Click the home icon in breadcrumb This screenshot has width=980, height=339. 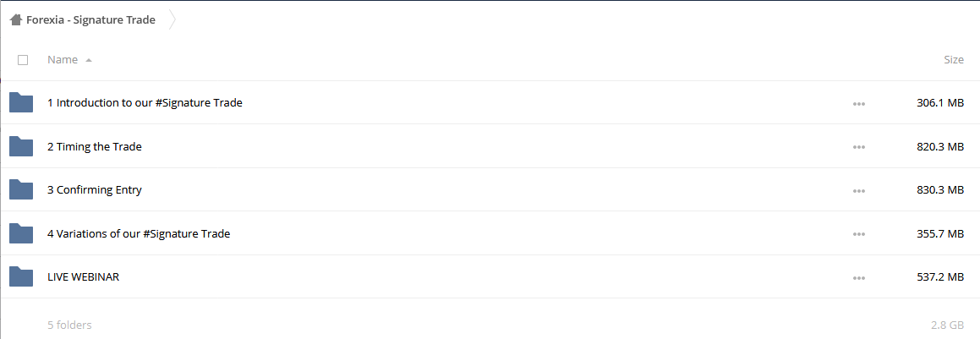click(16, 20)
